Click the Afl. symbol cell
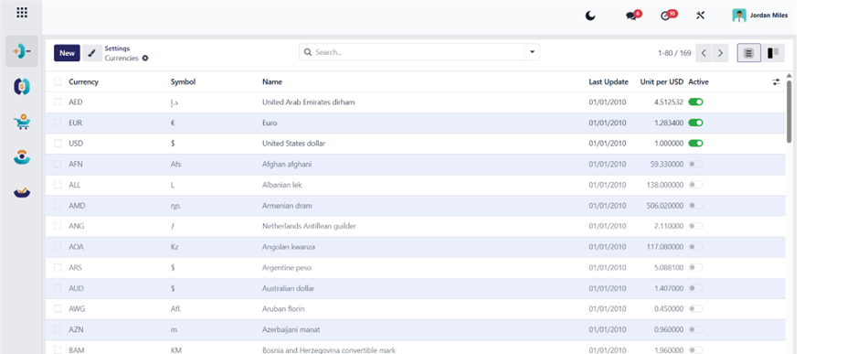 tap(176, 308)
